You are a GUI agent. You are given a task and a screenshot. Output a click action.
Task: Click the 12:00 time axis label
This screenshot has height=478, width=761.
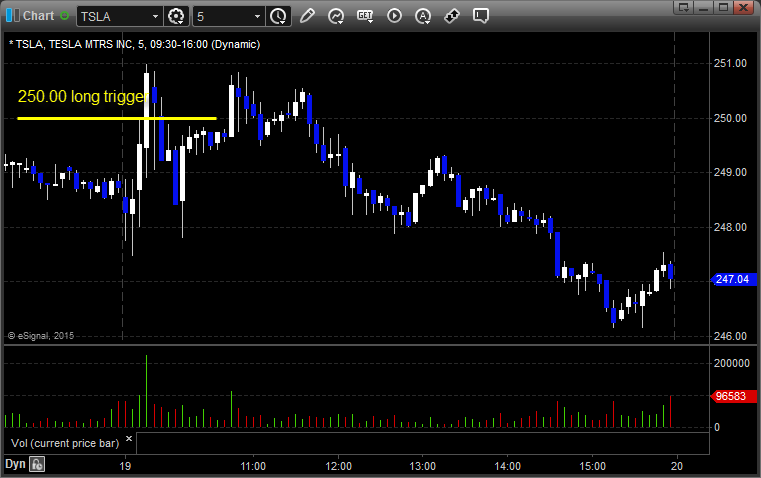point(338,466)
